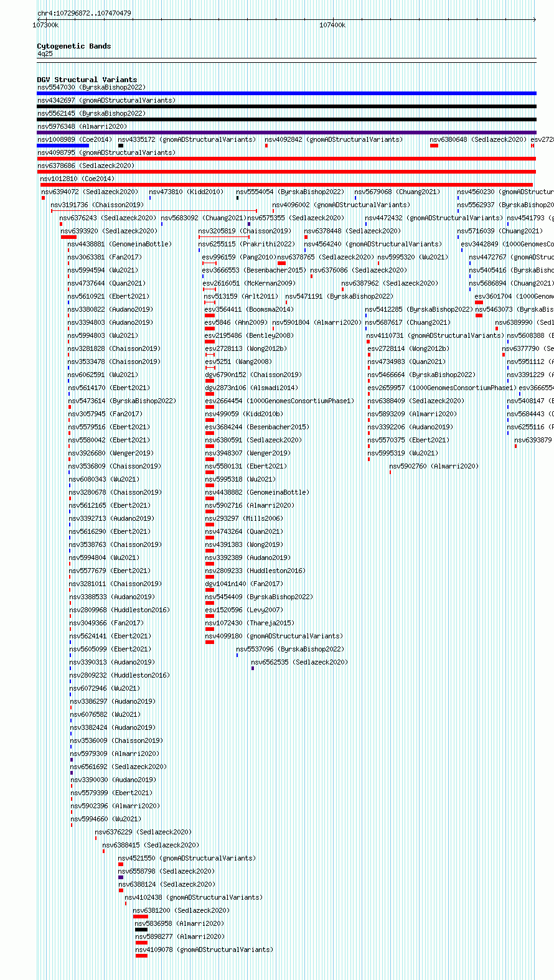Select nsv5537096 (ByrskaBishop2022) label

[290, 650]
